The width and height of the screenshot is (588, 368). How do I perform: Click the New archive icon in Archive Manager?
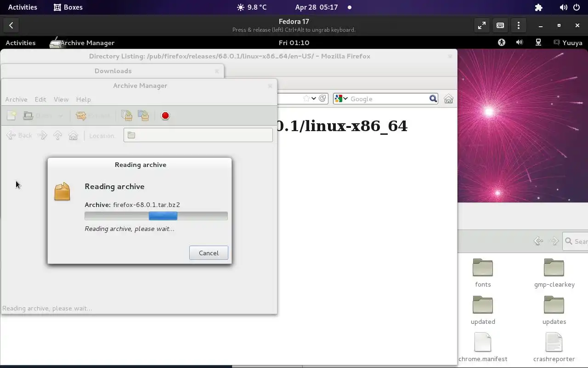coord(11,115)
